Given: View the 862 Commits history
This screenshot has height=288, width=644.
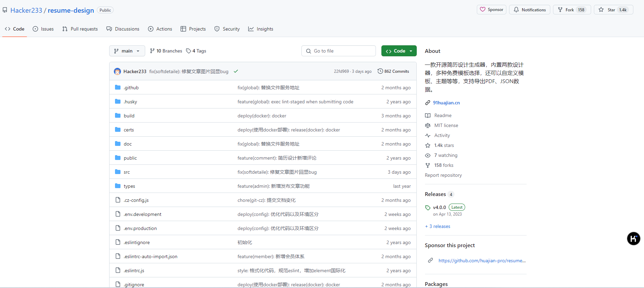Looking at the screenshot, I should [393, 71].
